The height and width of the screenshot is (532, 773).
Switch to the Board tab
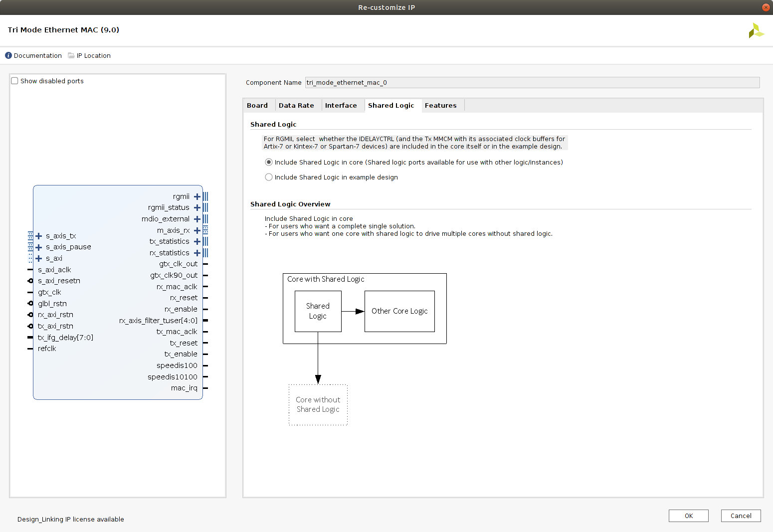point(257,105)
